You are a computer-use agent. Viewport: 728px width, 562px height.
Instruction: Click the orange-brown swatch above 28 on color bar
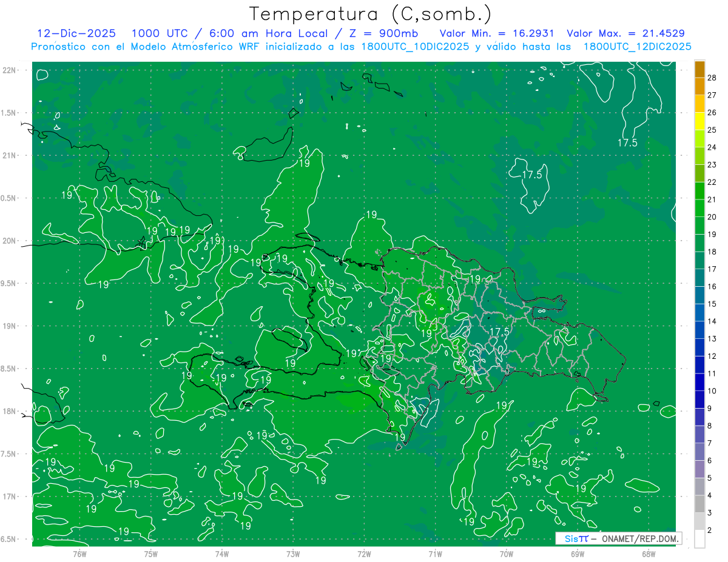coord(699,69)
